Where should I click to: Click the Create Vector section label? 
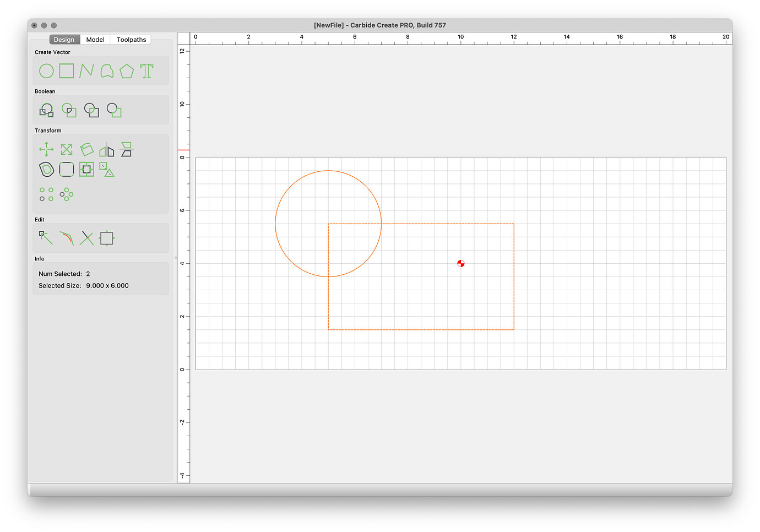click(52, 52)
